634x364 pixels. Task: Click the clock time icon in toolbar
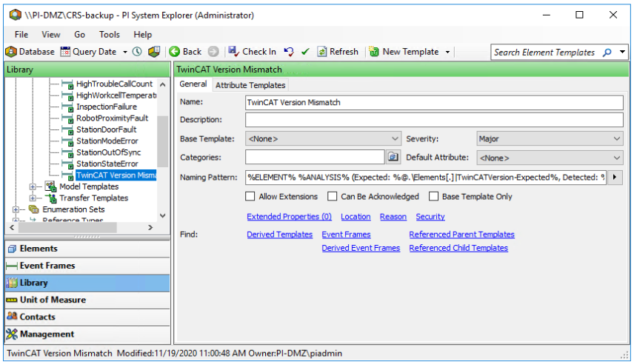click(137, 52)
